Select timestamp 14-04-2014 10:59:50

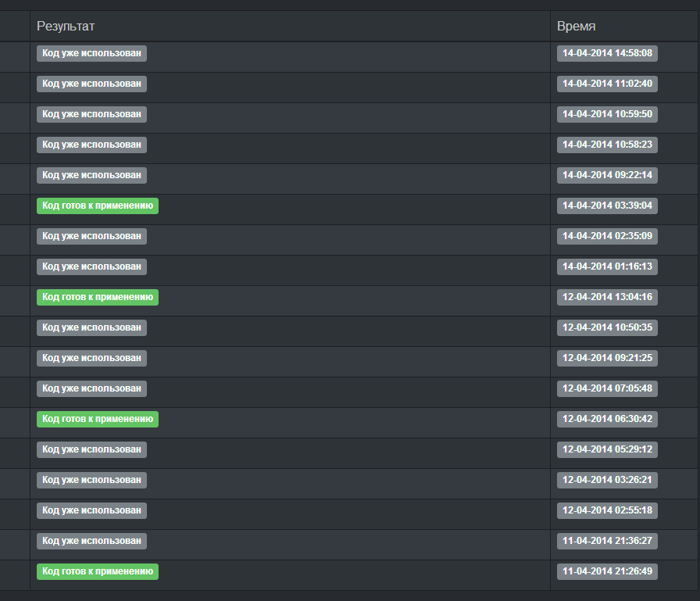[x=607, y=114]
